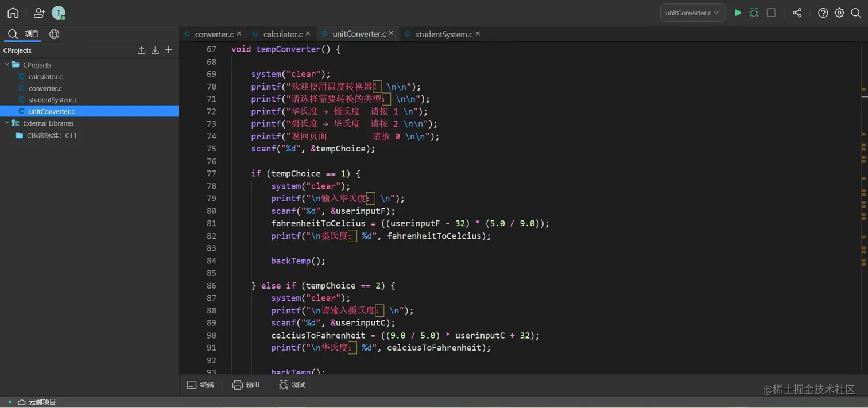Viewport: 868px width, 408px height.
Task: Go to the home page icon
Action: point(13,13)
